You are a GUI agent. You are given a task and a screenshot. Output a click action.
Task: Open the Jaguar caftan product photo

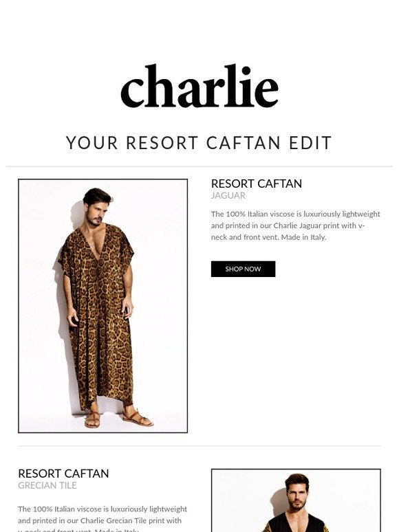point(103,306)
